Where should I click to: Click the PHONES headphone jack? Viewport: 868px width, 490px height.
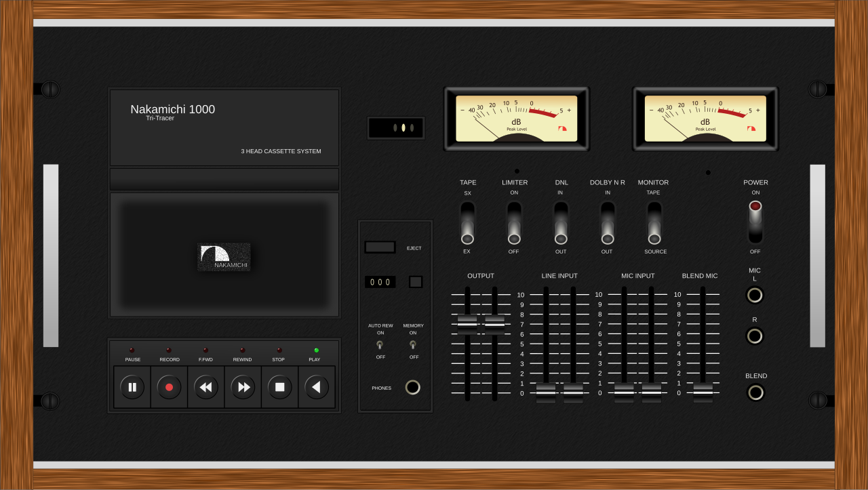tap(413, 388)
